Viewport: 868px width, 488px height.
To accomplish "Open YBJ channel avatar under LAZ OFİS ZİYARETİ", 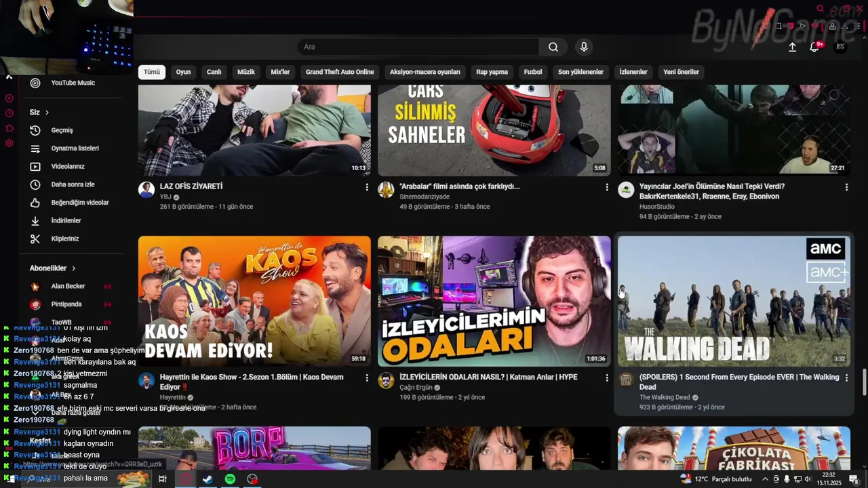I will pyautogui.click(x=146, y=190).
